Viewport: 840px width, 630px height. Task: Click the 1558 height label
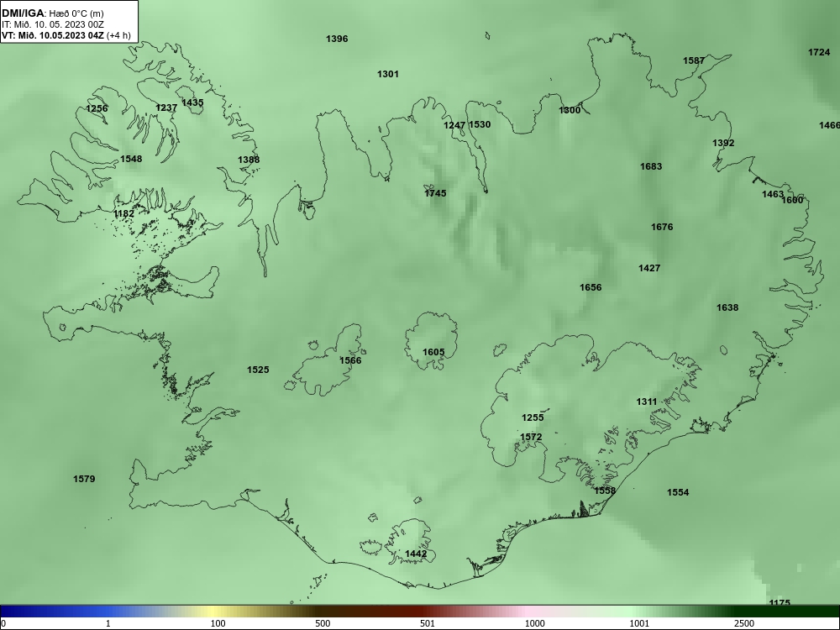coord(605,491)
